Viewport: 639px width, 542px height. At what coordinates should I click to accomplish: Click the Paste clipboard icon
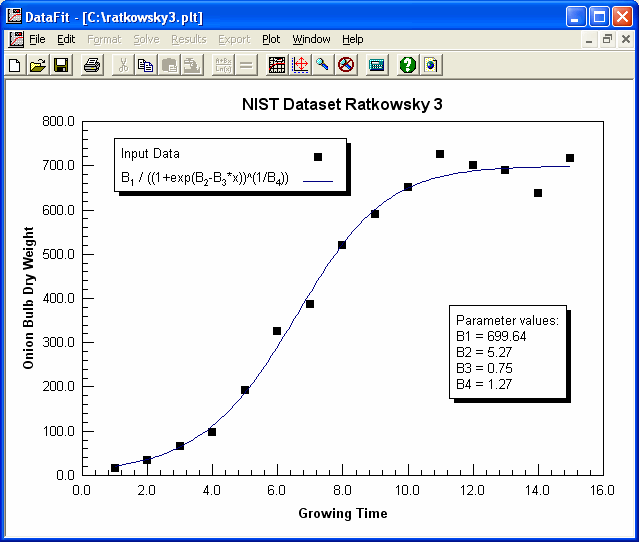point(169,65)
